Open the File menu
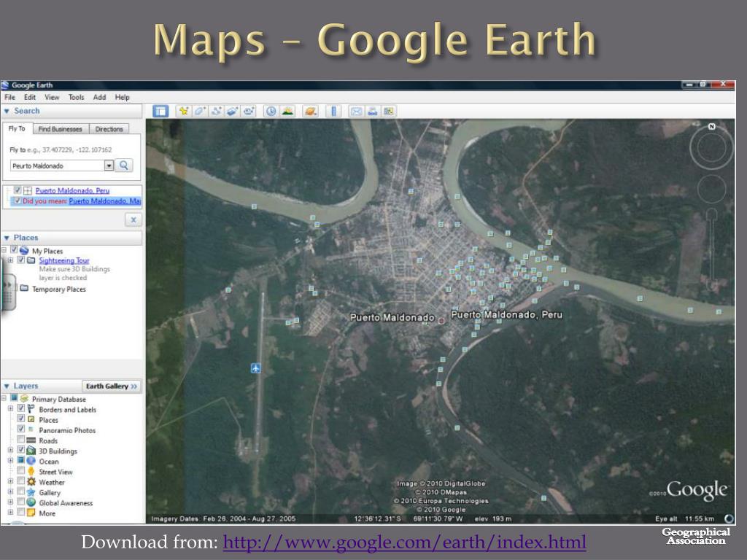Viewport: 747px width, 560px height. [x=9, y=97]
